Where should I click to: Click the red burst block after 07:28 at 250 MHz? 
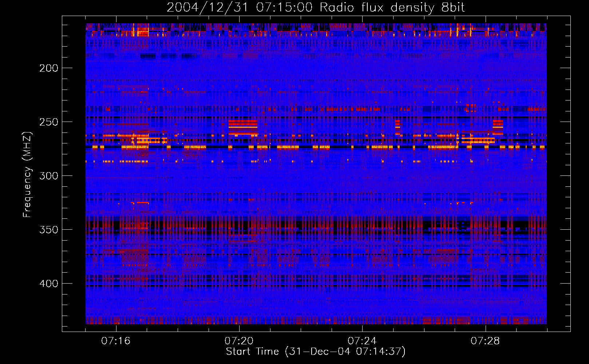click(498, 127)
